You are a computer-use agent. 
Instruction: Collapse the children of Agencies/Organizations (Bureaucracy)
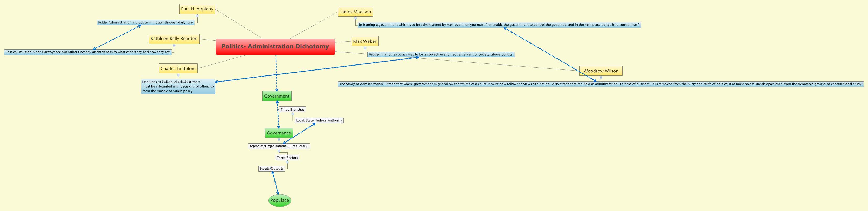(279, 151)
